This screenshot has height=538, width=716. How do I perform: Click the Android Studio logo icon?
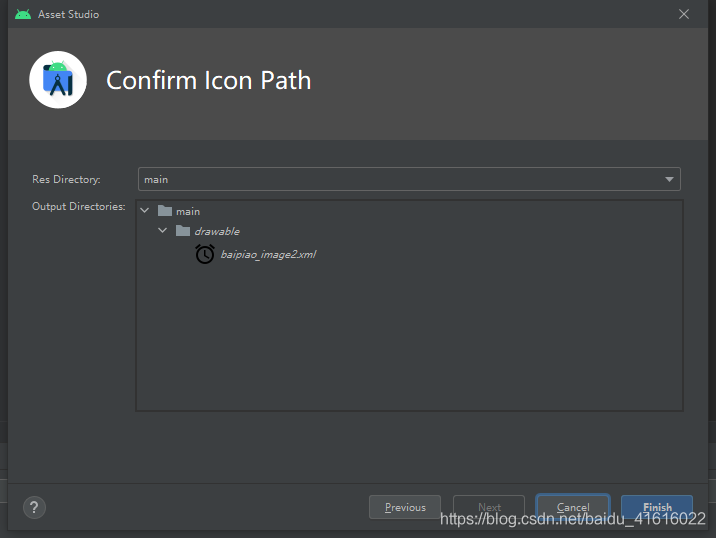pos(58,80)
